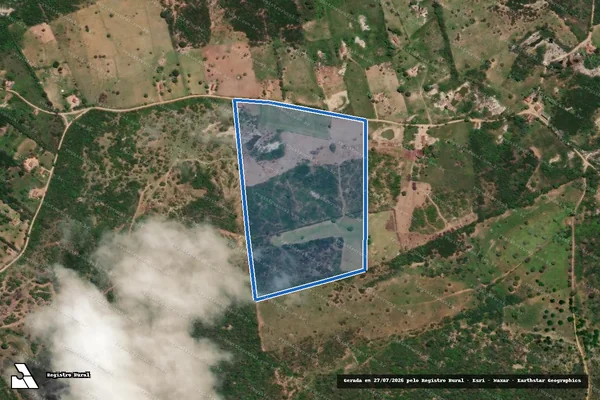This screenshot has height=400, width=600.
Task: Select the blue-outlined property polygon
Action: (302, 199)
